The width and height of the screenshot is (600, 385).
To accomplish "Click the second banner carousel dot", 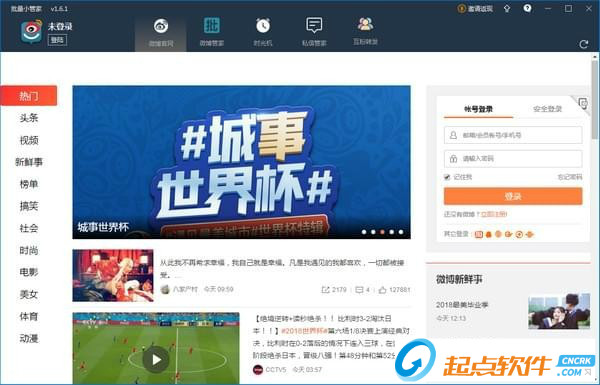I will coord(373,232).
